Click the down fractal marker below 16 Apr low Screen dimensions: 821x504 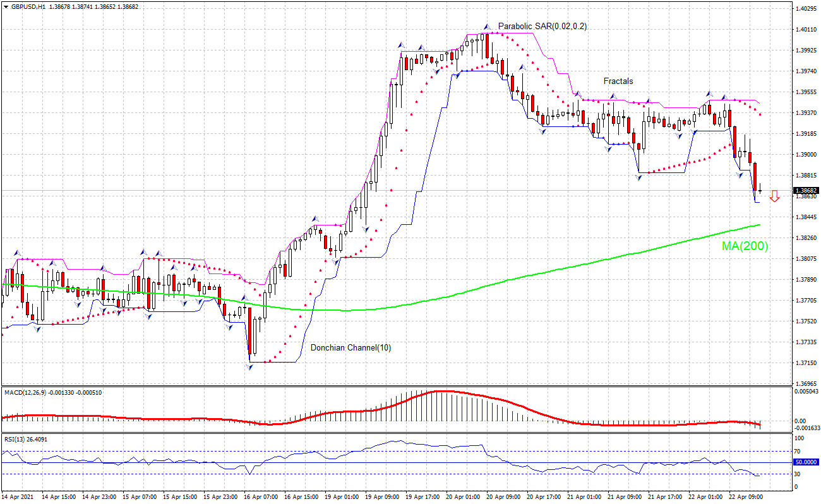point(249,367)
